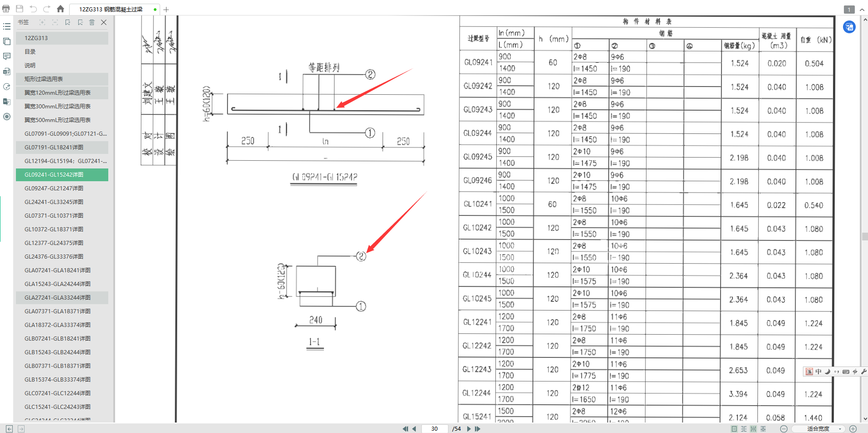Zoom in with the plus button
Image resolution: width=868 pixels, height=433 pixels.
(853, 428)
